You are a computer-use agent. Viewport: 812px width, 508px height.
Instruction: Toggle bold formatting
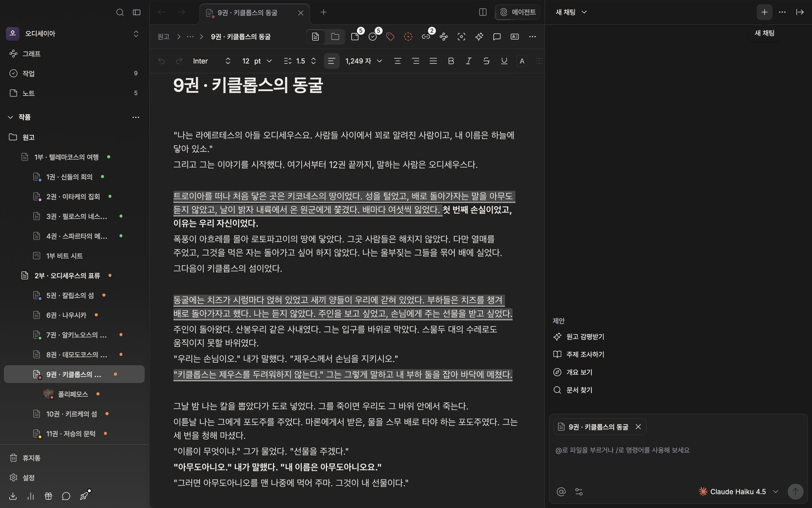click(x=451, y=61)
